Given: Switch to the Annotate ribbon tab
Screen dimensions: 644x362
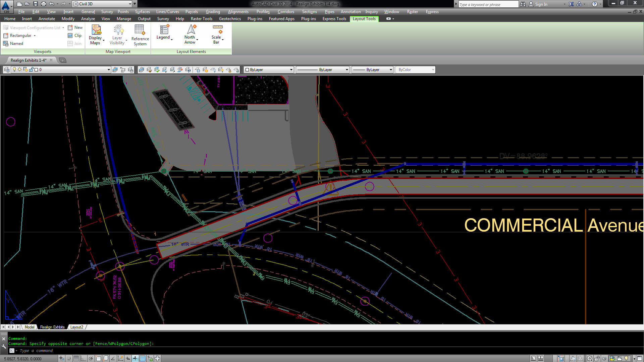Looking at the screenshot, I should (x=47, y=18).
